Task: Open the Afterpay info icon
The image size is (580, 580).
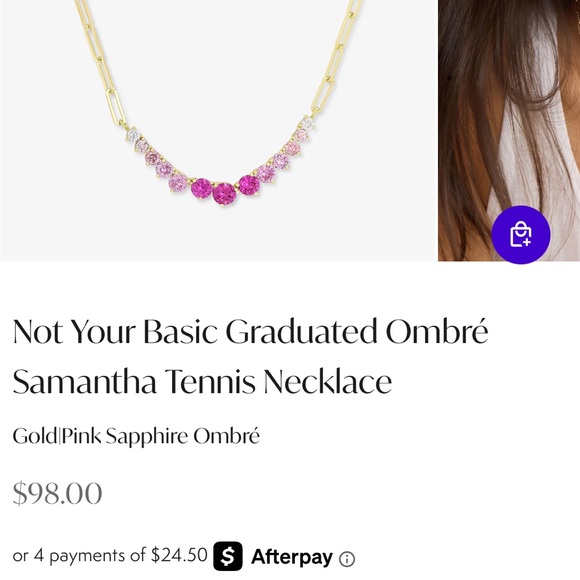Action: pyautogui.click(x=347, y=559)
